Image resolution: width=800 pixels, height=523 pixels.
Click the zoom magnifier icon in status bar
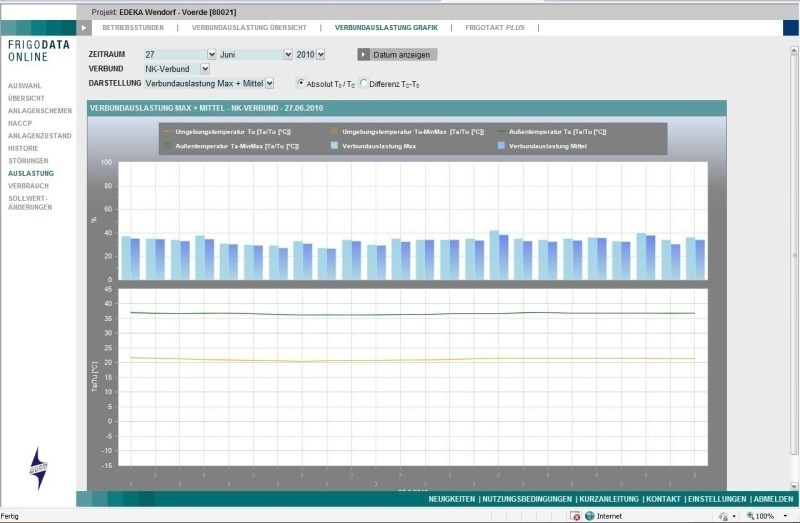pyautogui.click(x=750, y=516)
